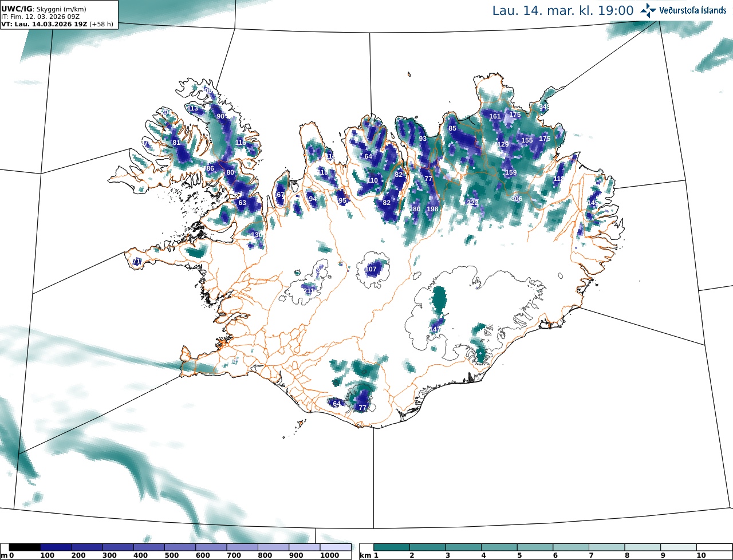Click the visibility value 349 in the northeast
The height and width of the screenshot is (560, 733).
544,107
